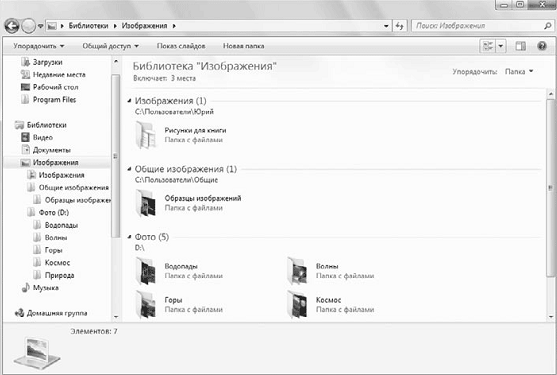Select Изображения segment in the address bar
This screenshot has height=375, width=557.
point(144,26)
